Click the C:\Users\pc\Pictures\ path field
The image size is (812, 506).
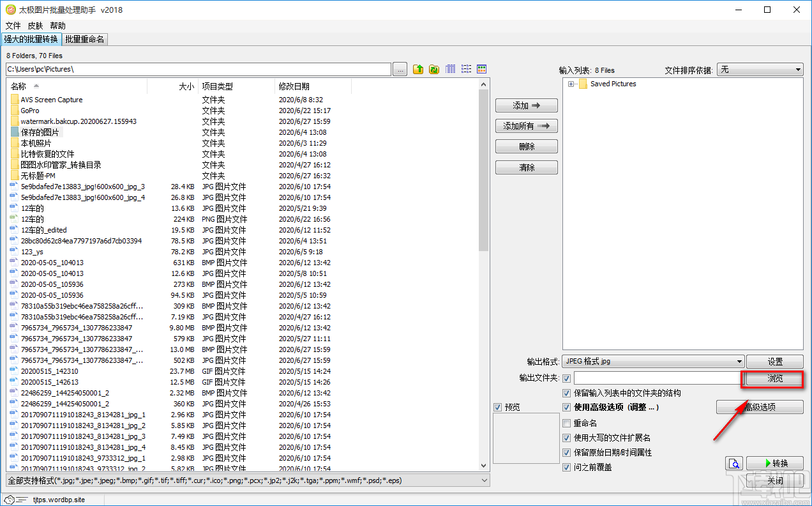(x=198, y=69)
